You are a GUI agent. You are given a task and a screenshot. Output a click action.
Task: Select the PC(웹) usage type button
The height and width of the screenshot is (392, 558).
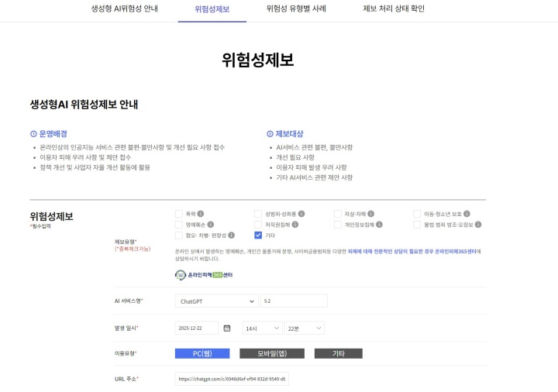click(x=202, y=353)
